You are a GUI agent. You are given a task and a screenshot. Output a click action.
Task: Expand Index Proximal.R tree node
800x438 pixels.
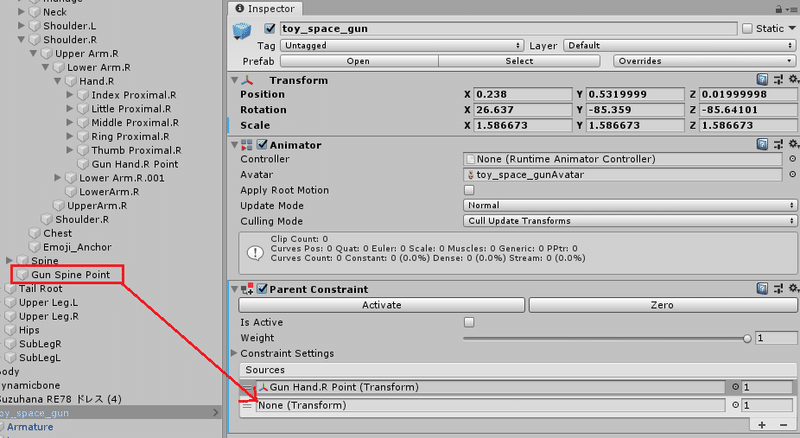coord(70,94)
